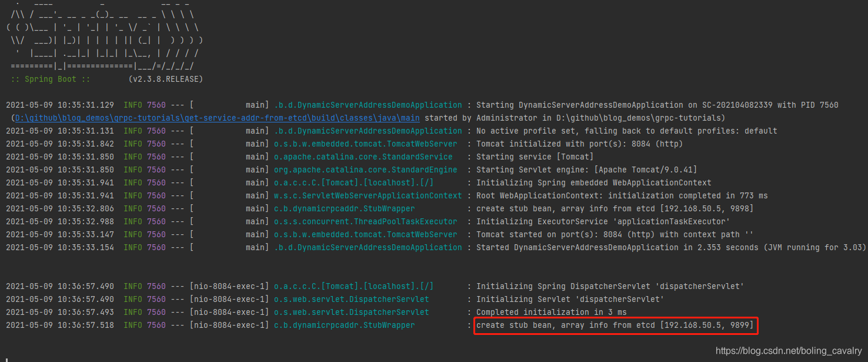Click the o.s.b.w.embedded.tomcat.TomcatWebServer logger name
868x362 pixels.
pos(365,144)
